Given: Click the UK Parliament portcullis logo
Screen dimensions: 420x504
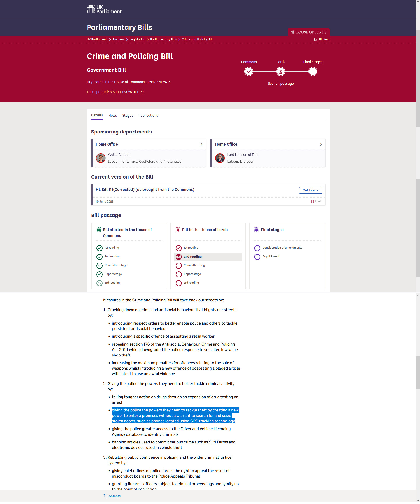Looking at the screenshot, I should pyautogui.click(x=91, y=9).
